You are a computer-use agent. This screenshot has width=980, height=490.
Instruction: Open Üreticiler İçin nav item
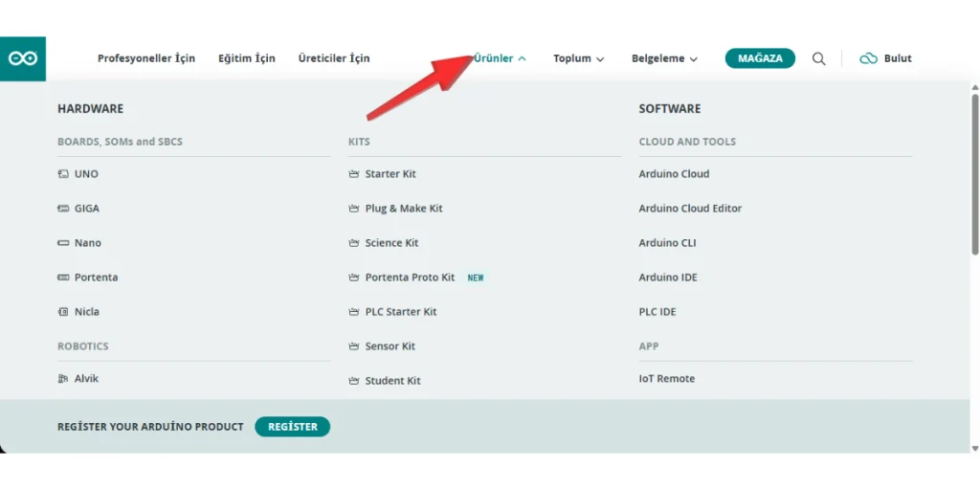[334, 58]
